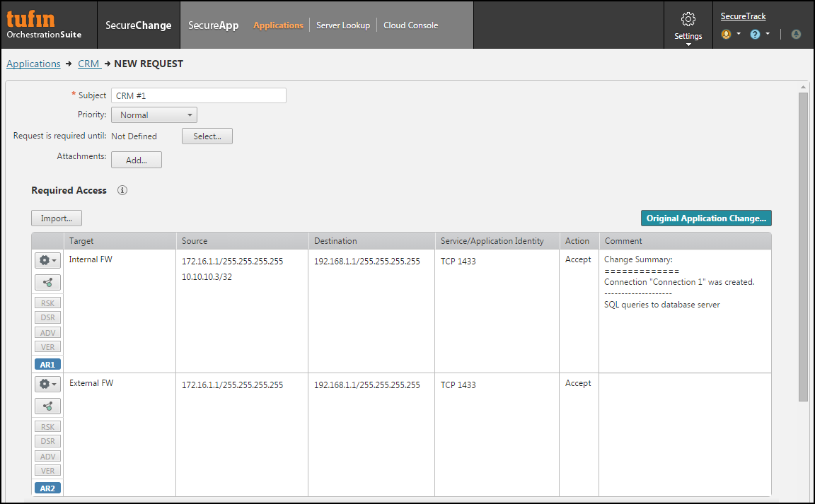This screenshot has height=504, width=815.
Task: Click the vertical scrollbar thumb
Action: tap(803, 247)
